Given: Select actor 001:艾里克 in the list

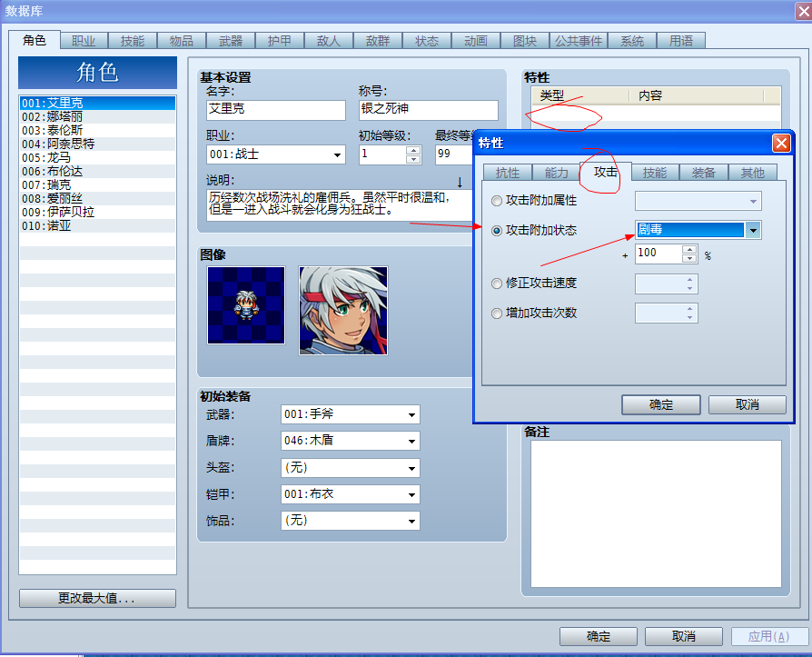Looking at the screenshot, I should tap(97, 103).
